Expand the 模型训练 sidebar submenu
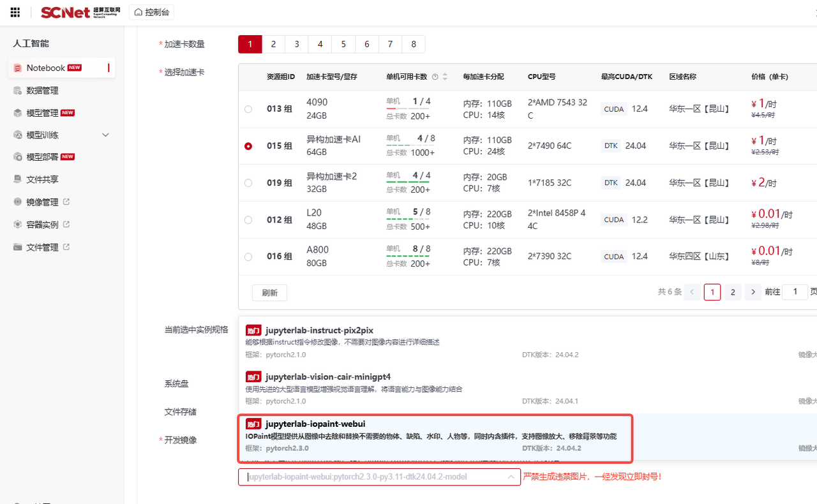Viewport: 817px width, 504px height. click(x=106, y=135)
